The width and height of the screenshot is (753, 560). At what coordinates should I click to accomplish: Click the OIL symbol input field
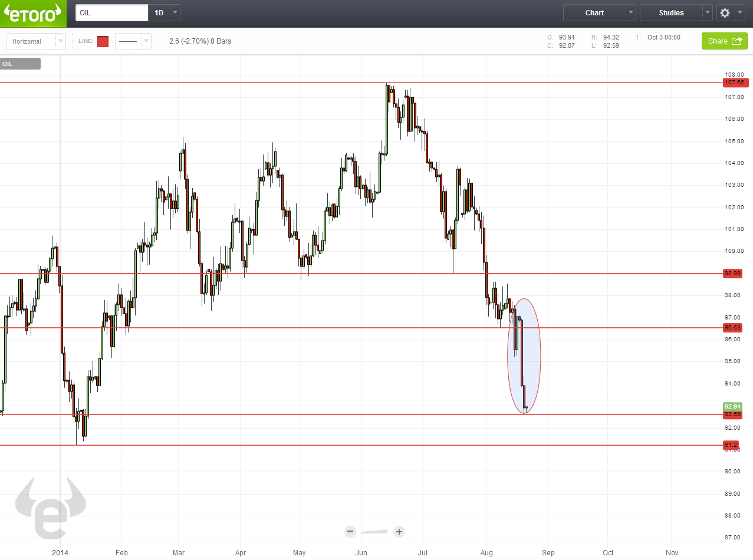[x=112, y=13]
